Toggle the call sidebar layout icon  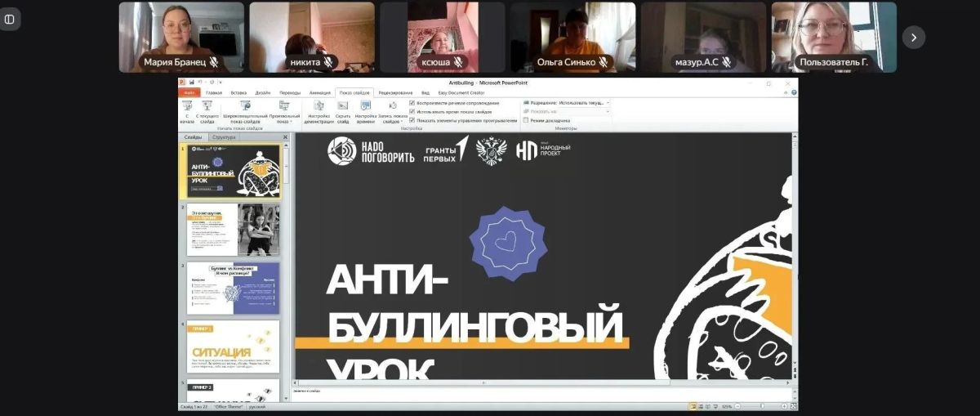click(x=9, y=19)
